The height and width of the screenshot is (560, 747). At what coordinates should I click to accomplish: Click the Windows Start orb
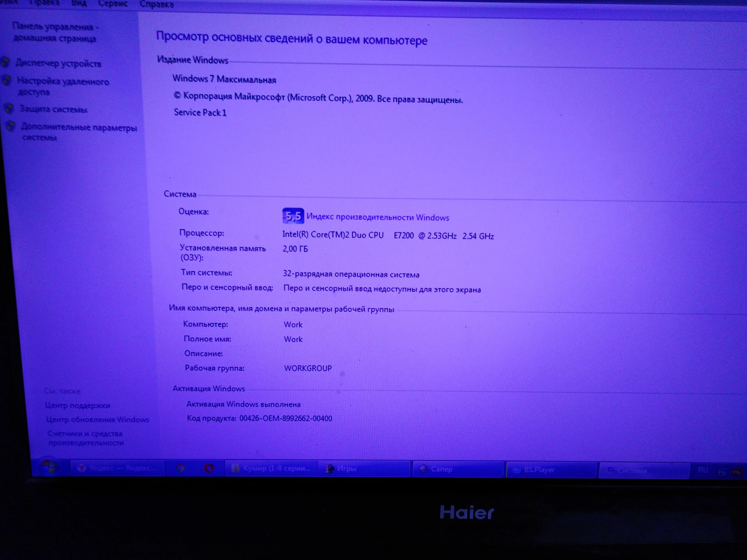50,467
